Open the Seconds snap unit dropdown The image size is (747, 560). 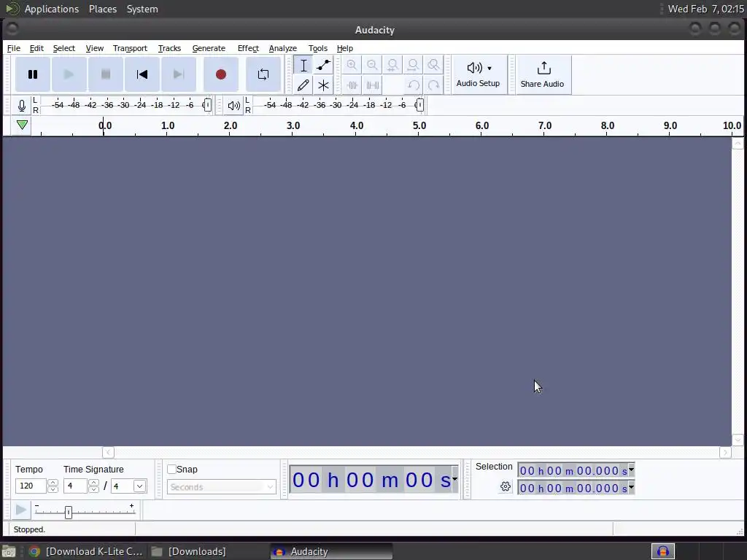[x=222, y=486]
